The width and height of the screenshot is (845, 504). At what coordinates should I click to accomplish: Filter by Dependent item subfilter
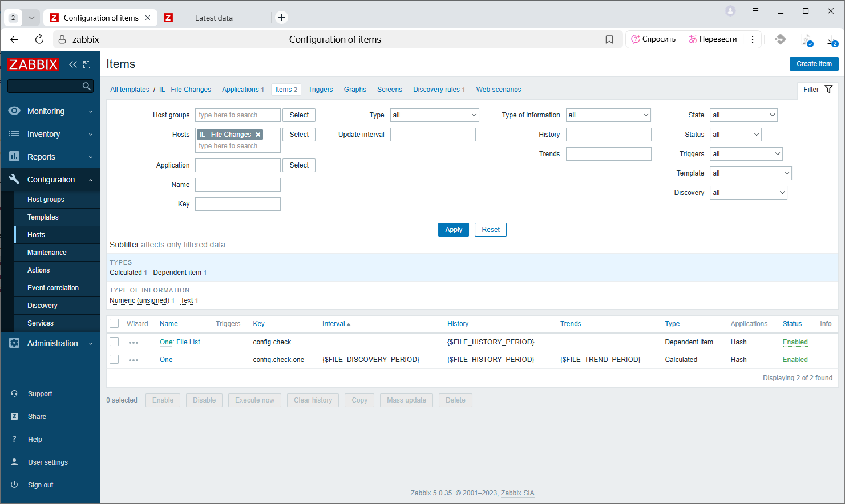click(x=177, y=273)
